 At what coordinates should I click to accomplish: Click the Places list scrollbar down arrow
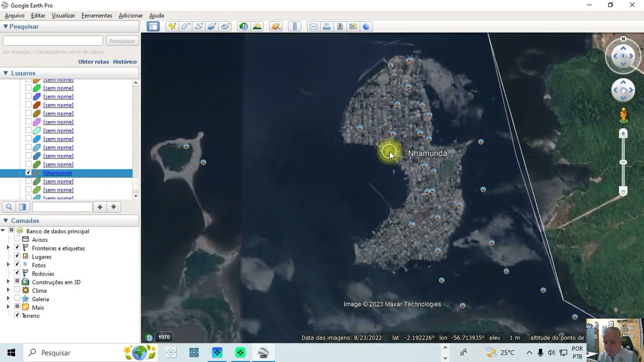tap(136, 196)
